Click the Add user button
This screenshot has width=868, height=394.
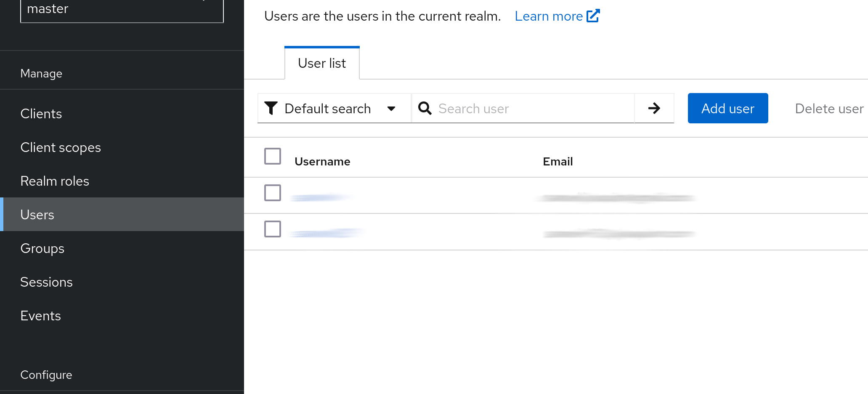(727, 108)
